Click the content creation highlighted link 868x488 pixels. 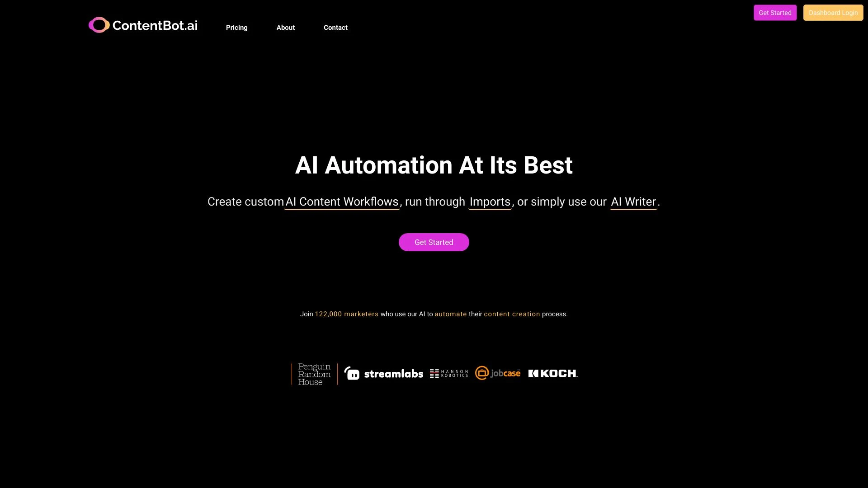click(x=511, y=314)
